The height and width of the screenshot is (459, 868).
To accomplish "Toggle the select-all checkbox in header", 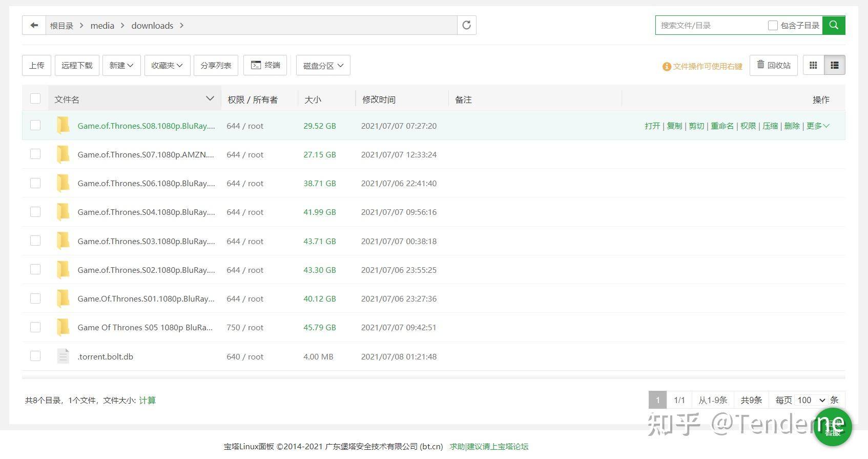I will coord(35,98).
